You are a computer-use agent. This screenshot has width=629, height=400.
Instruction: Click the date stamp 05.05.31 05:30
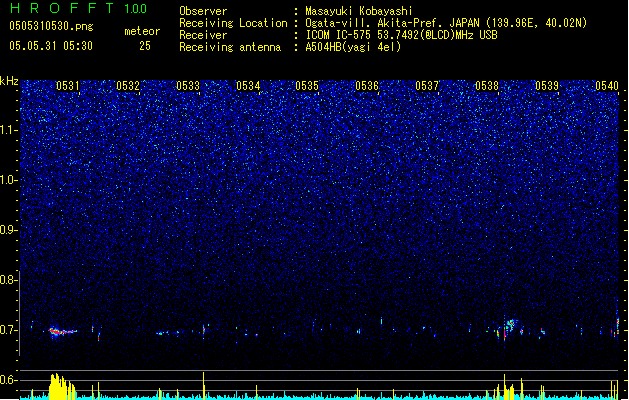click(51, 46)
